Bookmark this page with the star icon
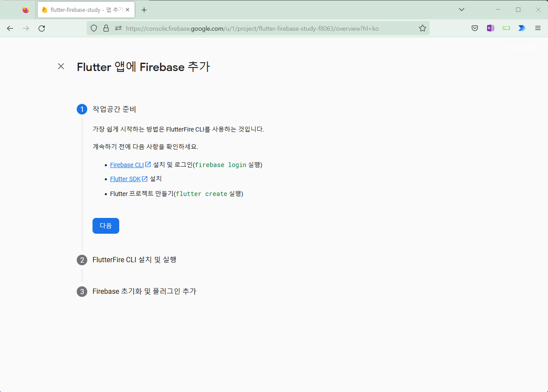The width and height of the screenshot is (548, 392). [x=422, y=28]
